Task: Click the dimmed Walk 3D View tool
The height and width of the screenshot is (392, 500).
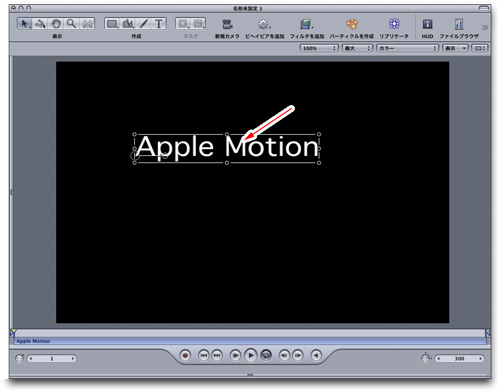Action: coord(87,24)
